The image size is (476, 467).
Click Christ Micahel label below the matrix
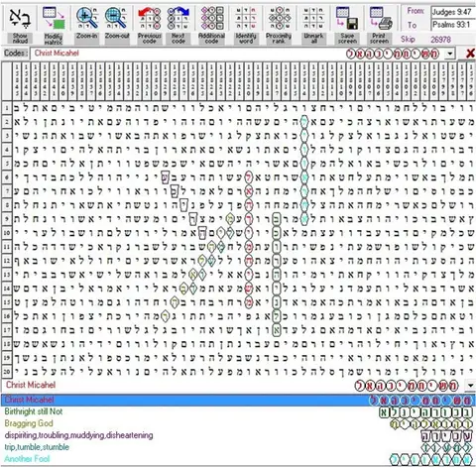tap(31, 385)
